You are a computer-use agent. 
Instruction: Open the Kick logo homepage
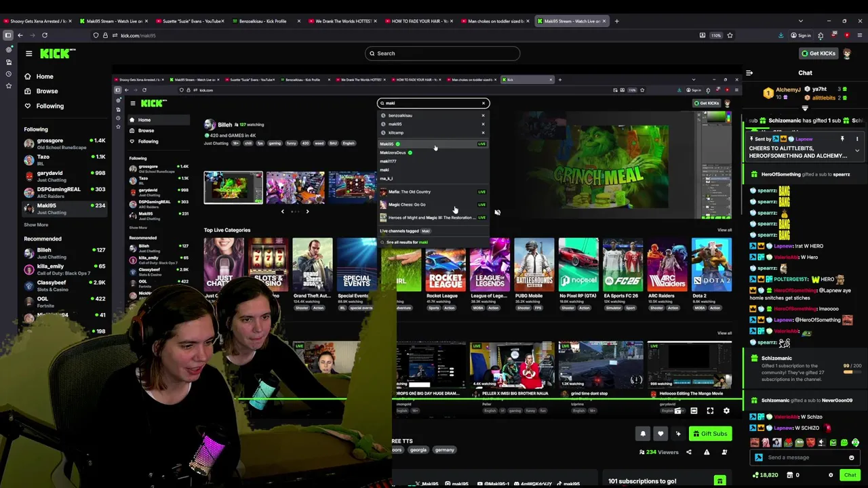coord(54,54)
